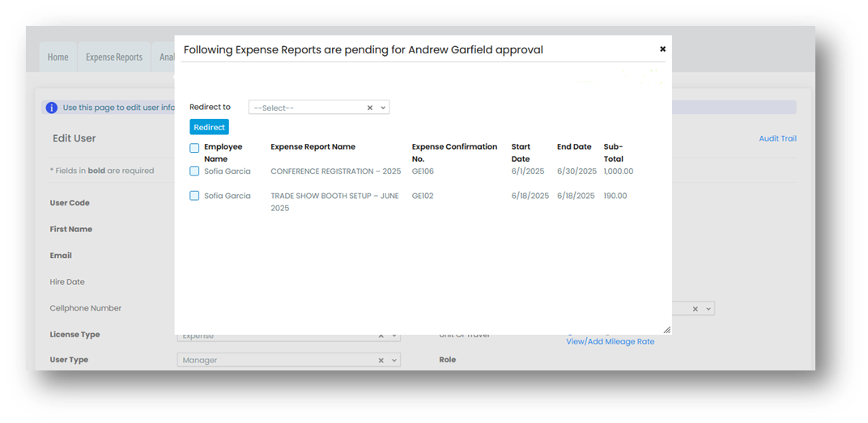This screenshot has width=868, height=423.
Task: Click the Cellphone Number label
Action: click(x=85, y=308)
